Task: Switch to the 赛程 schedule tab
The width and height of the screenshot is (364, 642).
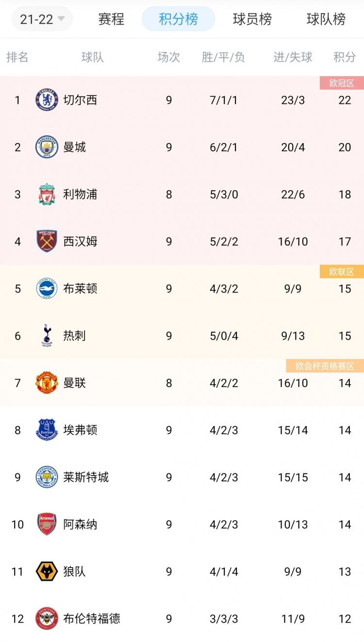Action: 111,19
